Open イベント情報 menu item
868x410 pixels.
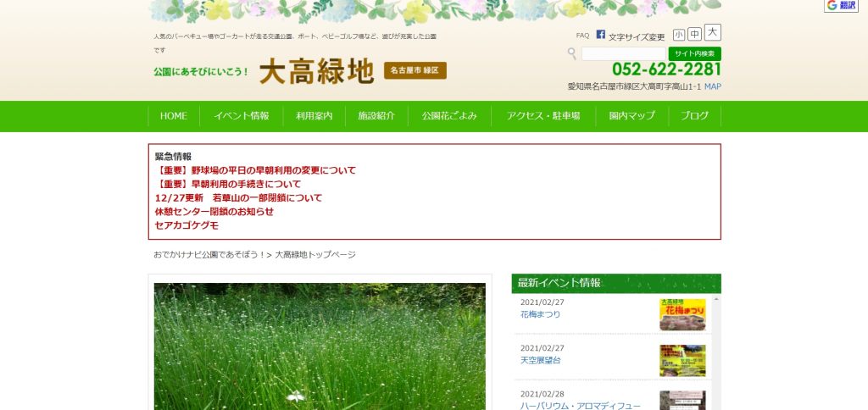[242, 116]
